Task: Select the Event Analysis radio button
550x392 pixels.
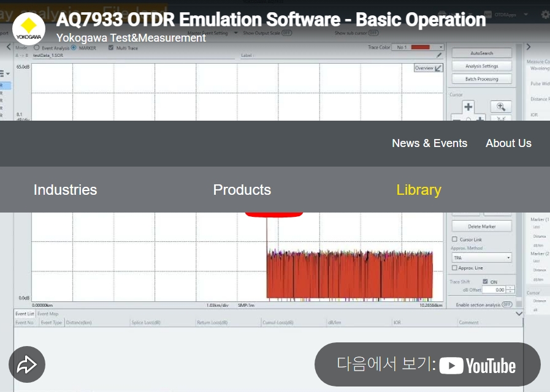Action: (x=36, y=48)
